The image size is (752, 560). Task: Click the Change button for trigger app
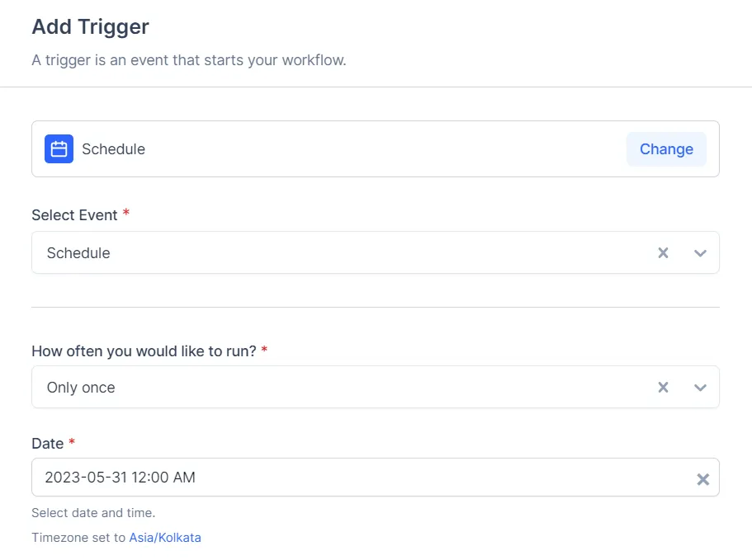(666, 149)
